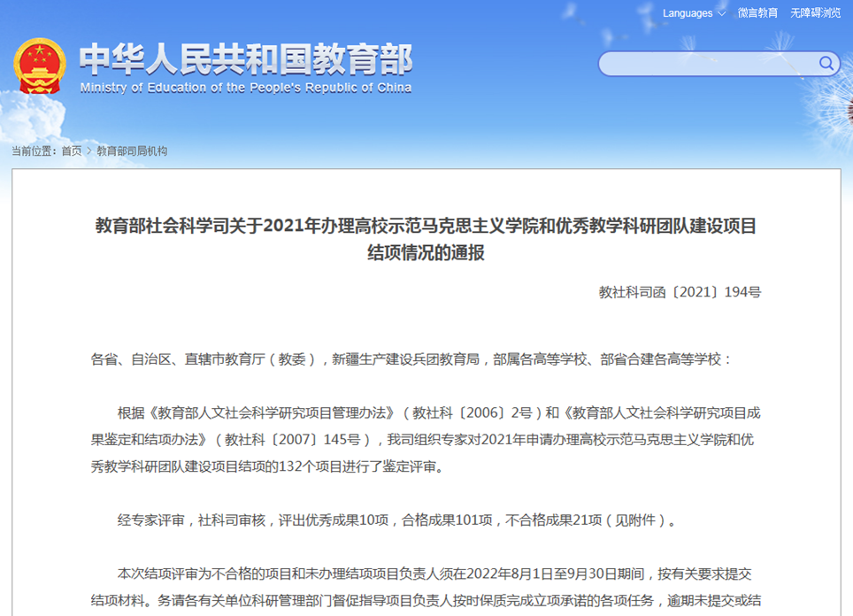The image size is (853, 616).
Task: Open the 微言教育 link
Action: (757, 13)
